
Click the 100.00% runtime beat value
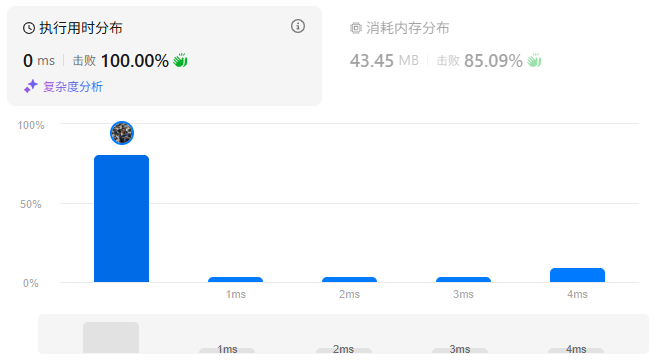pyautogui.click(x=134, y=61)
